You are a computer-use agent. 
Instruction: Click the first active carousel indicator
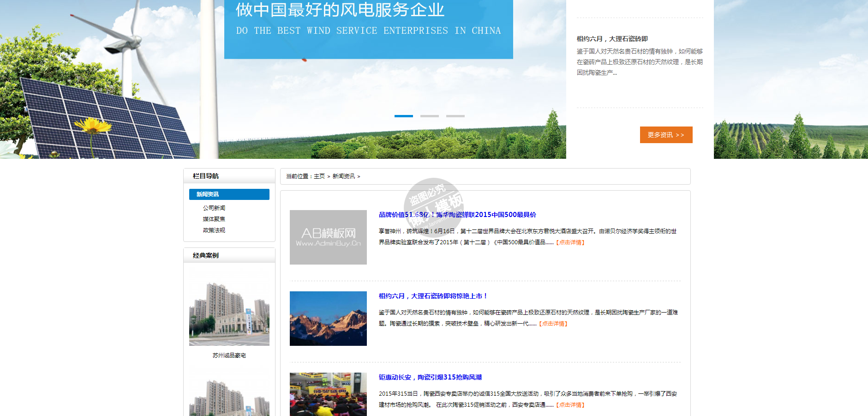(403, 116)
